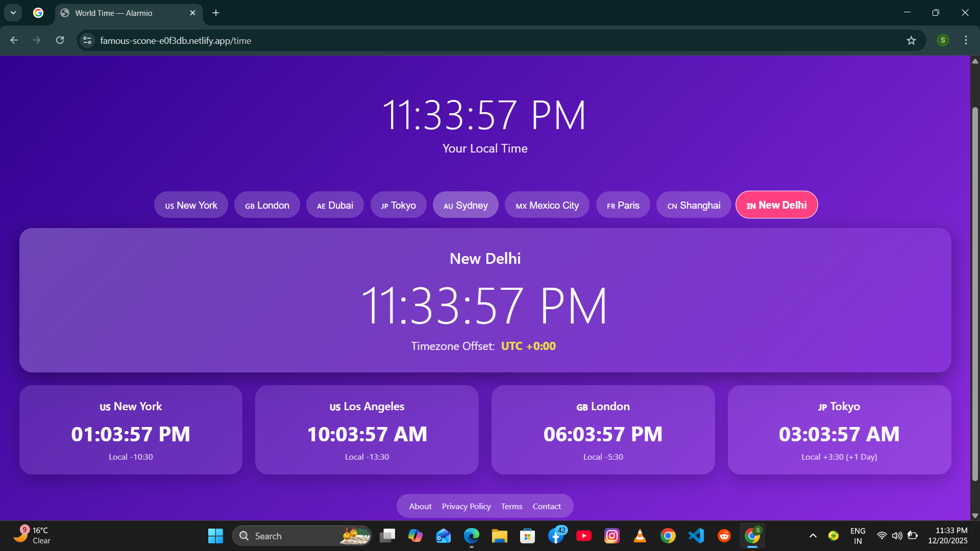Open Chrome's three-dot menu
This screenshot has height=551, width=980.
click(966, 40)
